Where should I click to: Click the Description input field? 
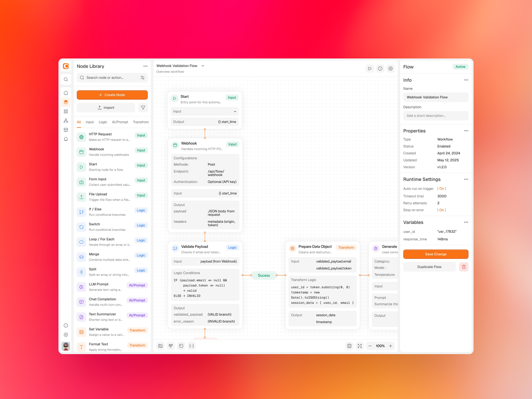point(436,116)
